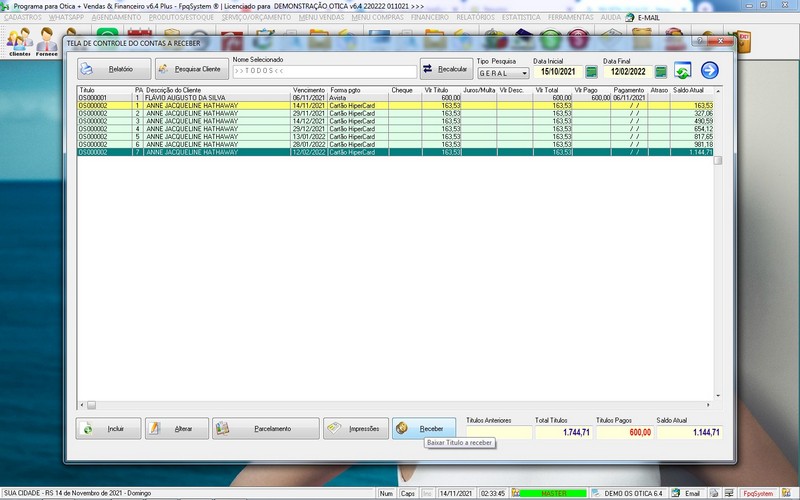
Task: Click the Incluir button
Action: tap(108, 429)
